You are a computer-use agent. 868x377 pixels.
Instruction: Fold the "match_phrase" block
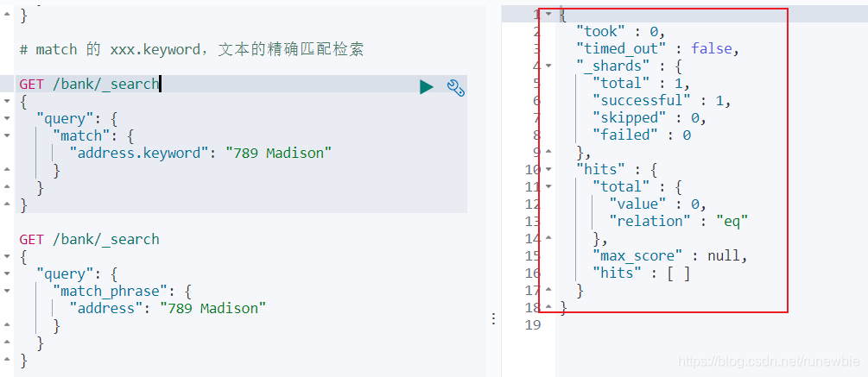tap(7, 291)
